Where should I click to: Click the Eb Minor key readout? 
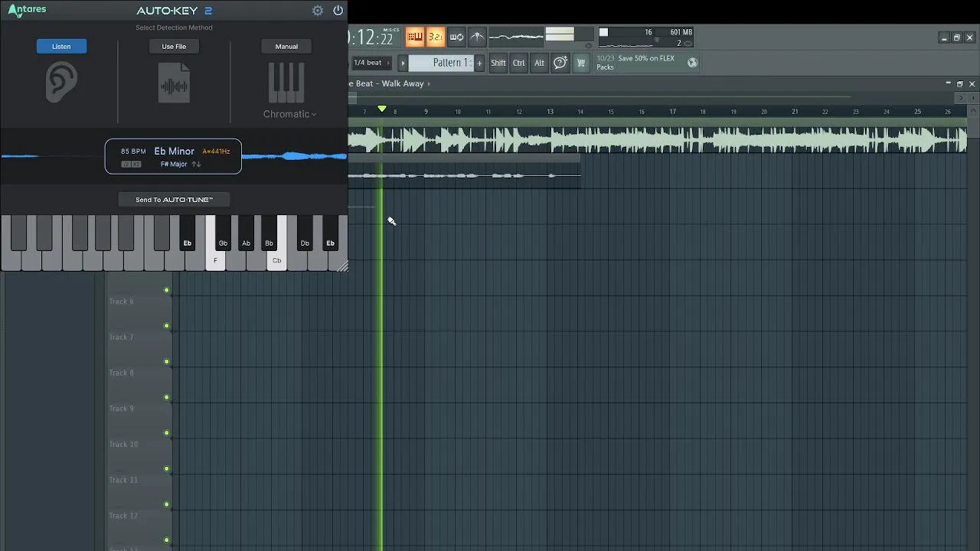[x=175, y=152]
